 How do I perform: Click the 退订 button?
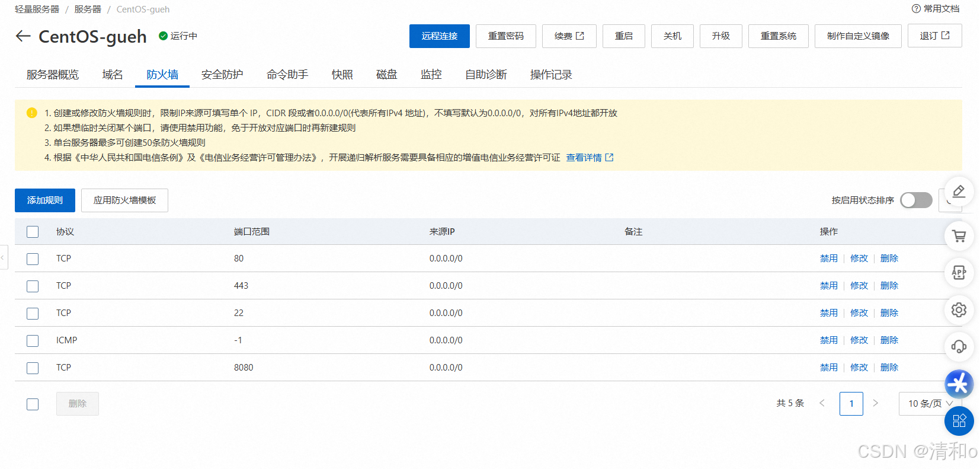point(935,36)
